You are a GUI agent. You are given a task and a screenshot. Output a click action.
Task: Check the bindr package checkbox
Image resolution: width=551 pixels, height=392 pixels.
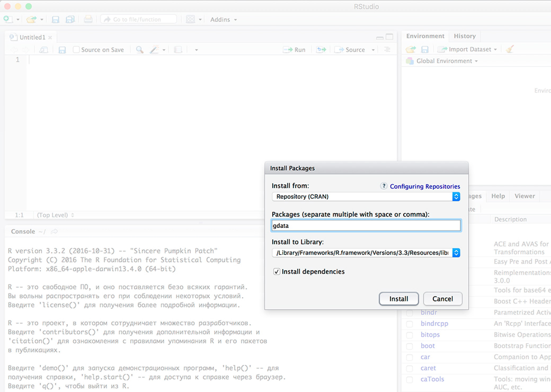pyautogui.click(x=410, y=313)
